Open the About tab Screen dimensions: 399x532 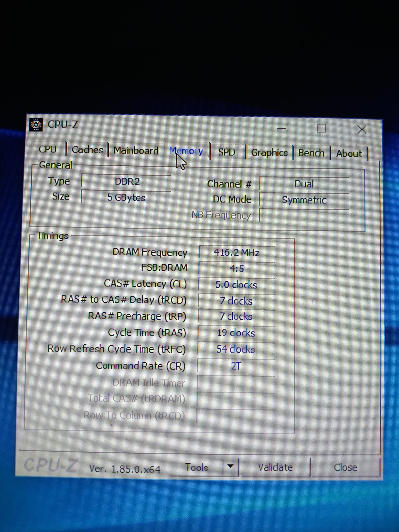[349, 154]
